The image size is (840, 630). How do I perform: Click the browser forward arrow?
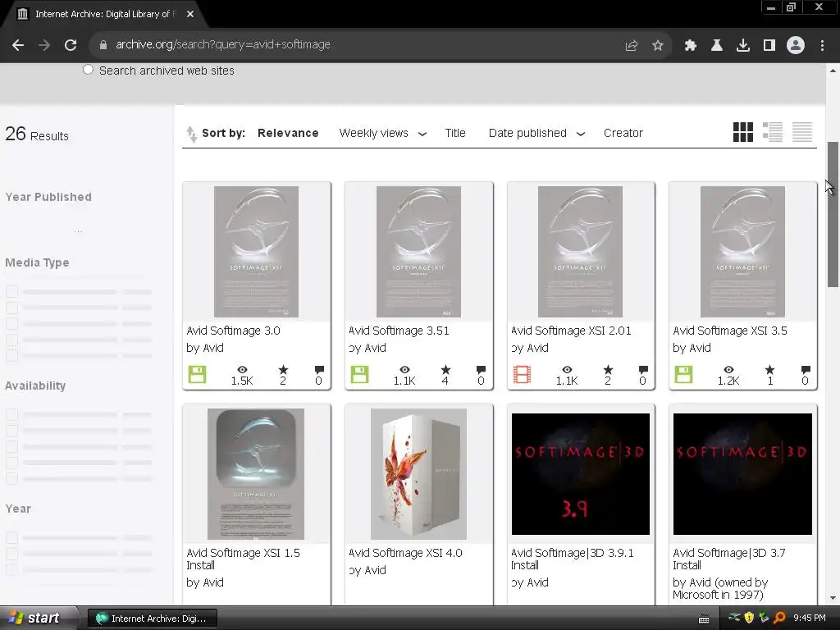[44, 46]
